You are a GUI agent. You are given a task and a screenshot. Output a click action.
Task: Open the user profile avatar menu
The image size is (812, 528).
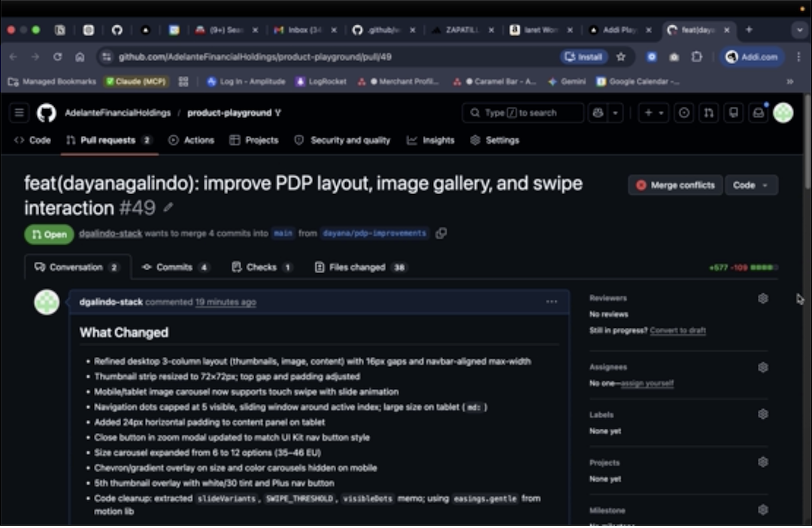pos(783,112)
